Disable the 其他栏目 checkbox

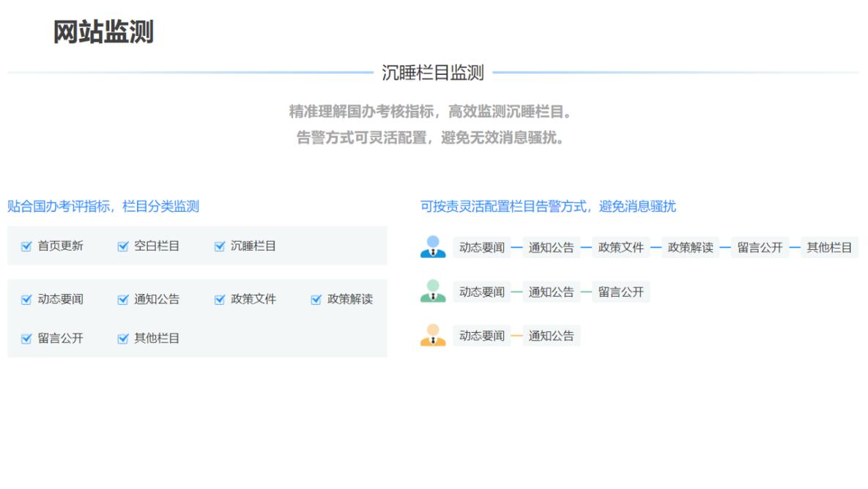click(x=123, y=338)
